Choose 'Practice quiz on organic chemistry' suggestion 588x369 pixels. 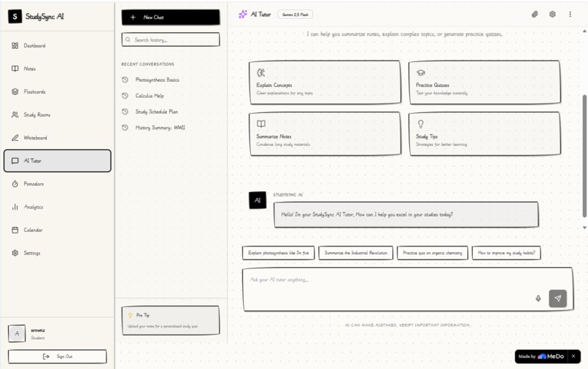click(x=433, y=253)
